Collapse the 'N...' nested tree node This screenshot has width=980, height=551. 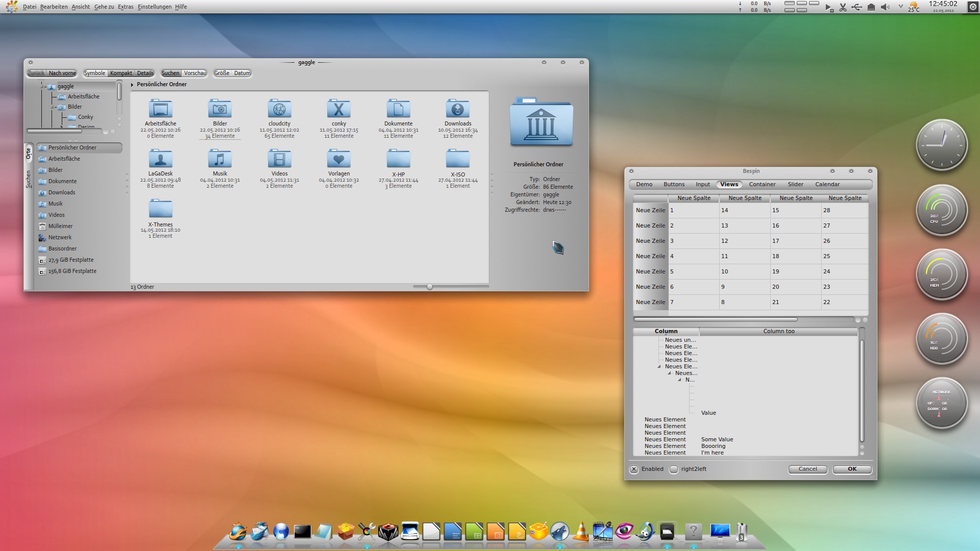679,380
